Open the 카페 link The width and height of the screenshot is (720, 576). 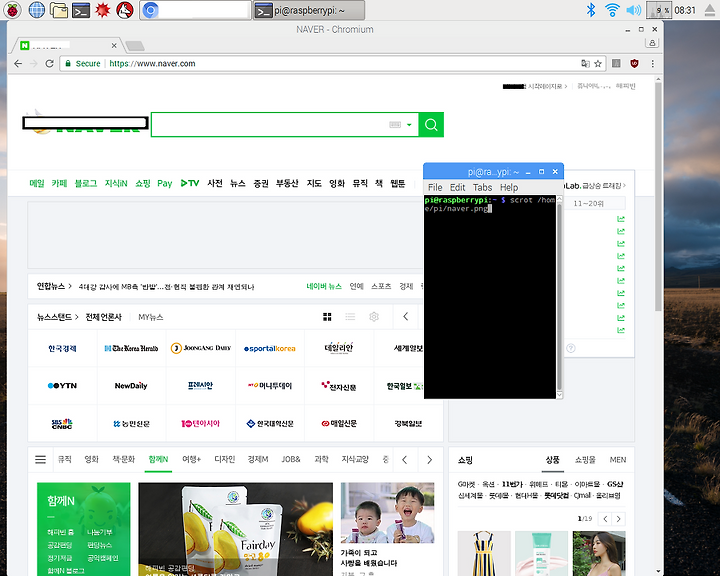click(59, 183)
